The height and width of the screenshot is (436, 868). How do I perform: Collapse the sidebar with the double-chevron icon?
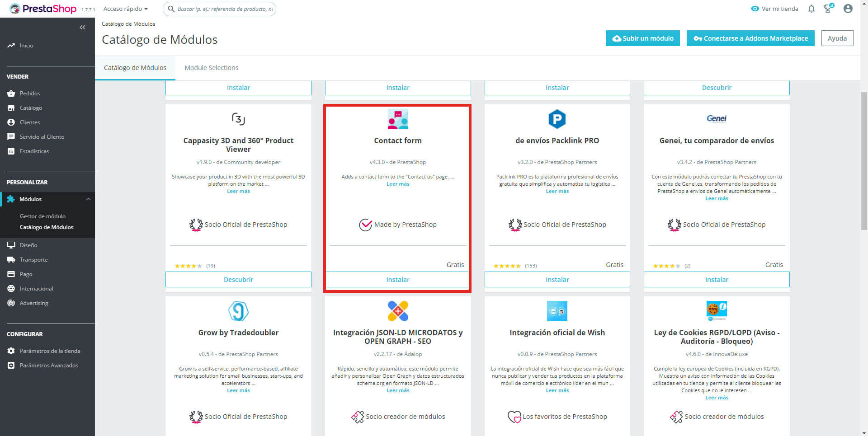coord(82,28)
